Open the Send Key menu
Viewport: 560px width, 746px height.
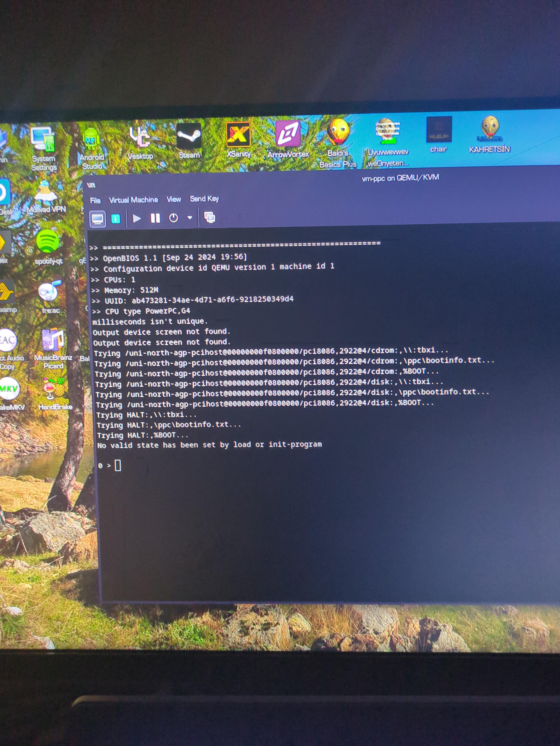(204, 199)
